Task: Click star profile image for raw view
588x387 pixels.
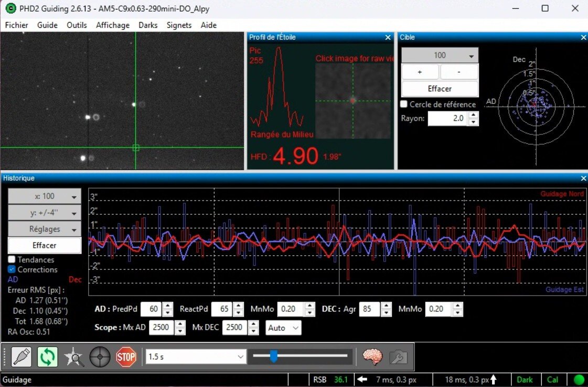Action: [353, 101]
